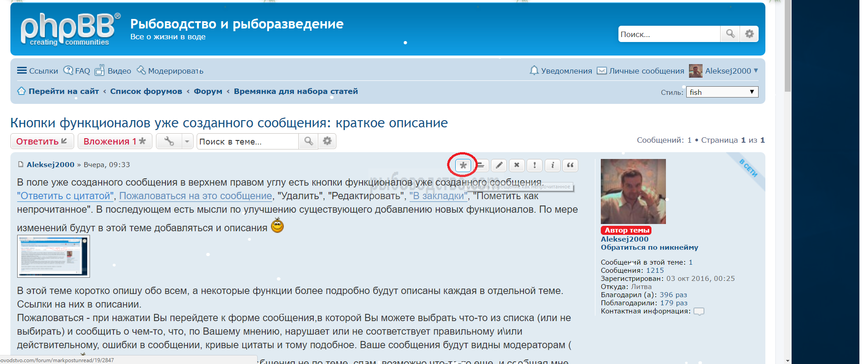Click the attached screenshot thumbnail in the post

coord(53,256)
